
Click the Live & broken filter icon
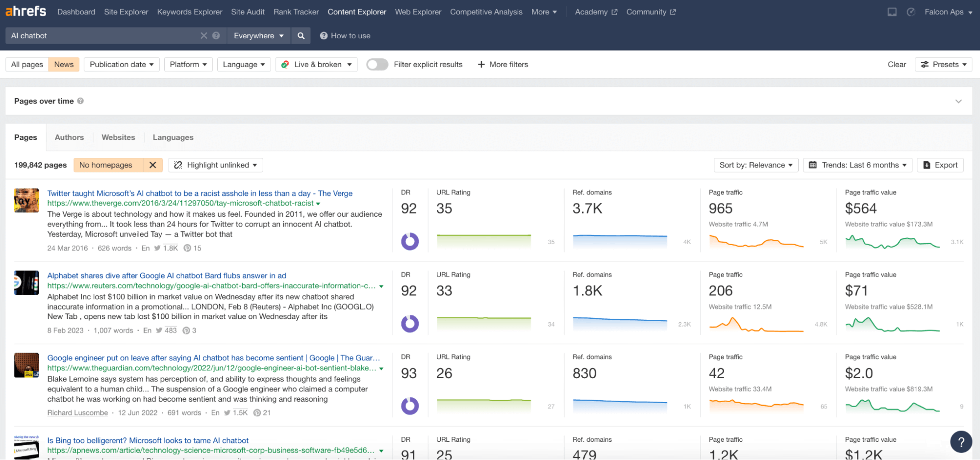pos(286,64)
